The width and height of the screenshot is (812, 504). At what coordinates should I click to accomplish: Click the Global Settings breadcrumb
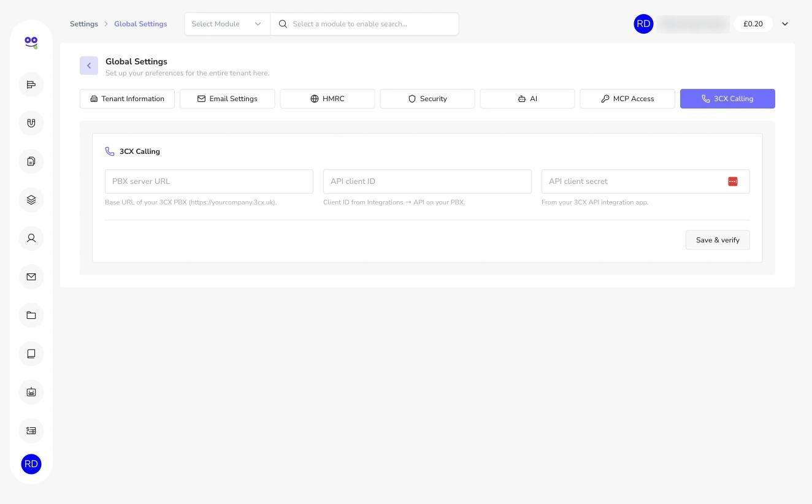tap(140, 24)
